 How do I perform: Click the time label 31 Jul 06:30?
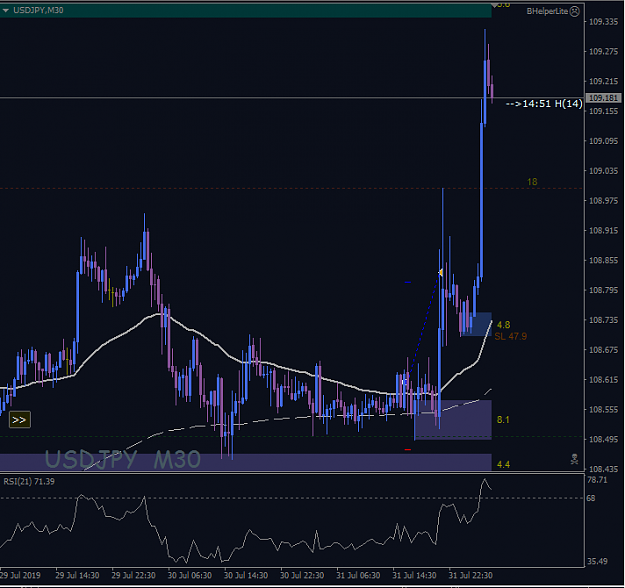358,575
